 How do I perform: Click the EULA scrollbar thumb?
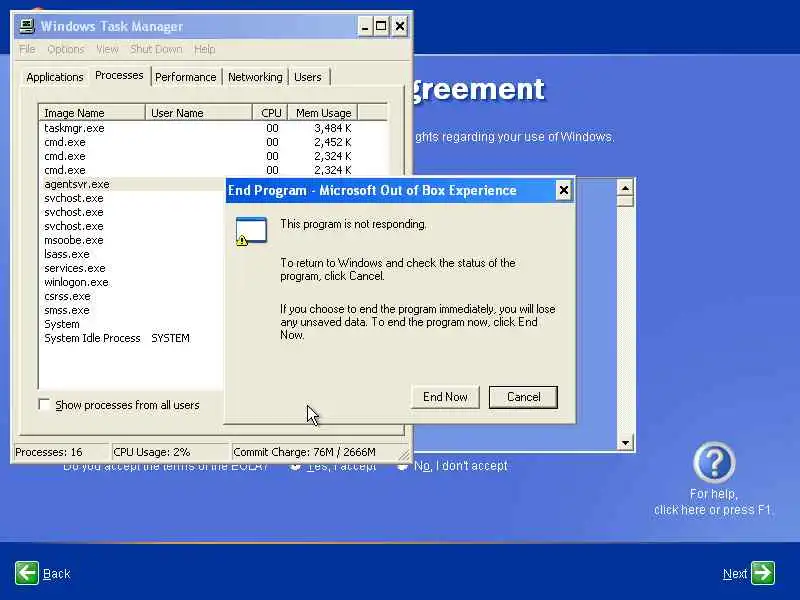(626, 202)
